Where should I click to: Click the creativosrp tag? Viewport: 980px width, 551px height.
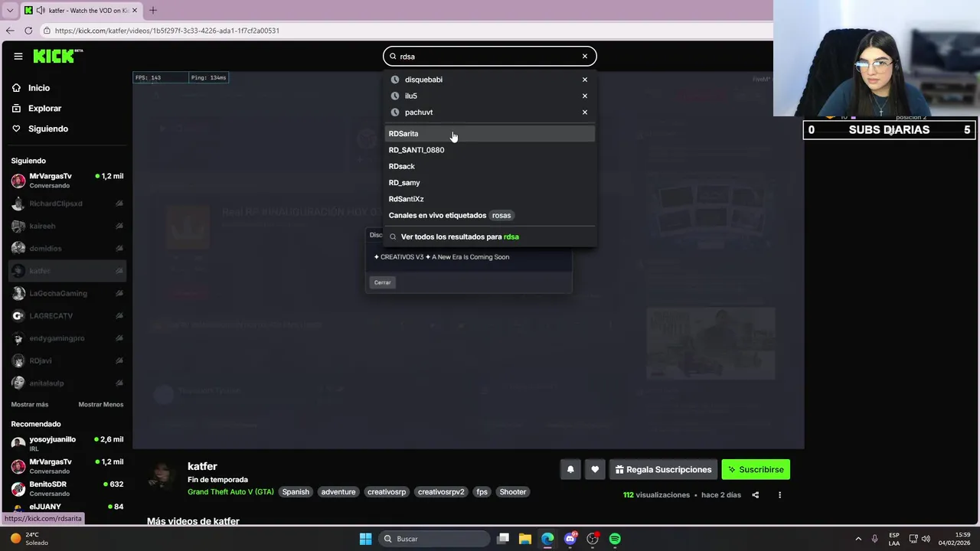click(387, 492)
